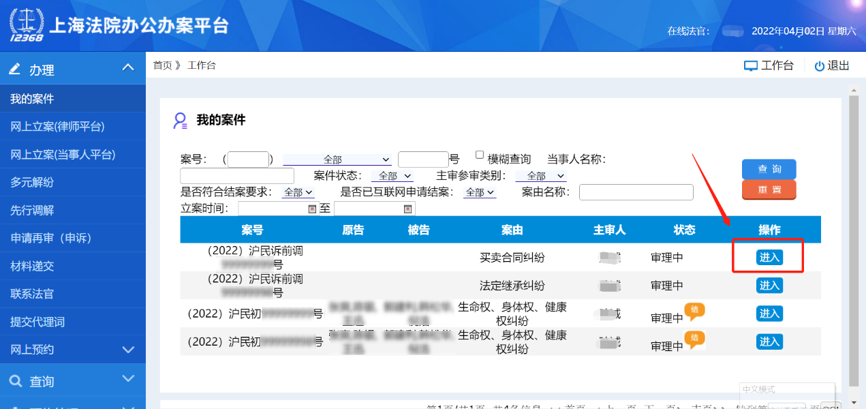Open 提交代理词 in the sidebar
This screenshot has width=866, height=409.
click(73, 322)
